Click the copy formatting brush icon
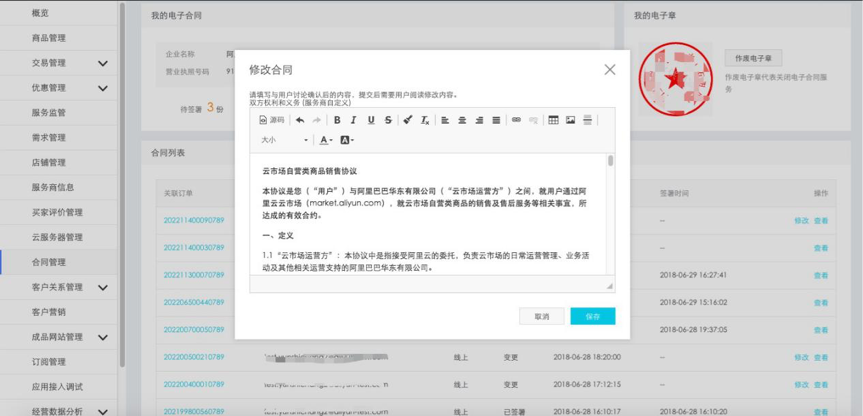The image size is (863, 416). (x=408, y=120)
